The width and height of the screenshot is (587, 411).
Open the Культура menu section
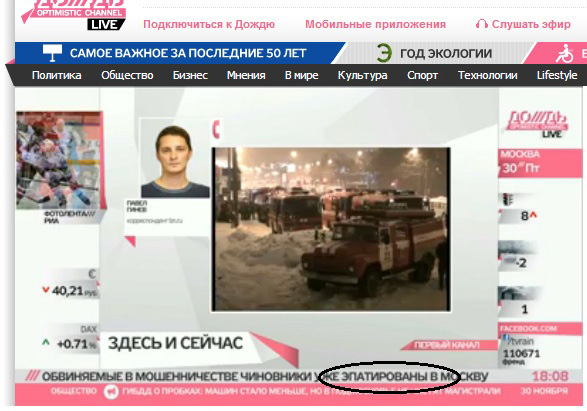(362, 75)
